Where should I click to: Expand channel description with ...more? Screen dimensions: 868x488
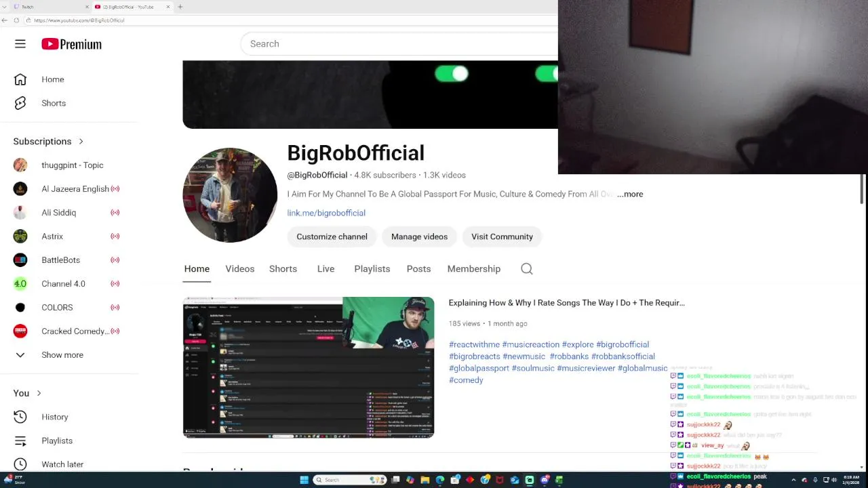click(x=630, y=194)
